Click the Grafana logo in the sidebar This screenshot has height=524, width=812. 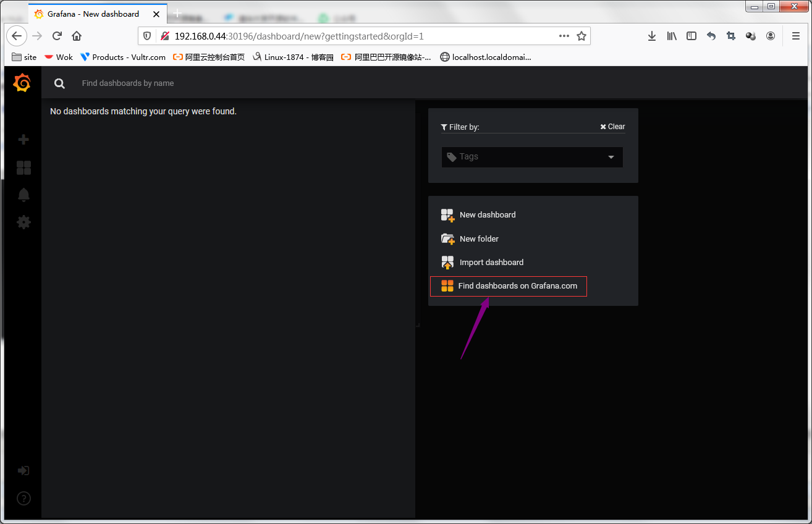tap(22, 82)
